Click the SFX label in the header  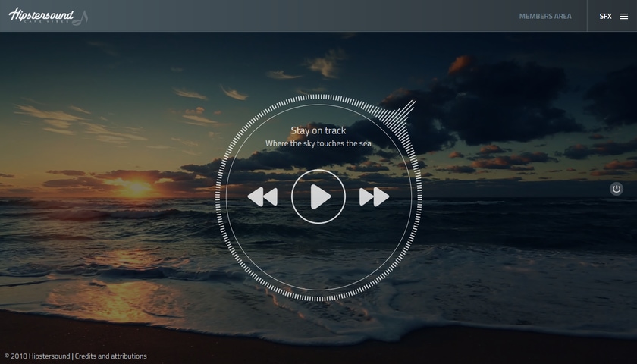605,16
